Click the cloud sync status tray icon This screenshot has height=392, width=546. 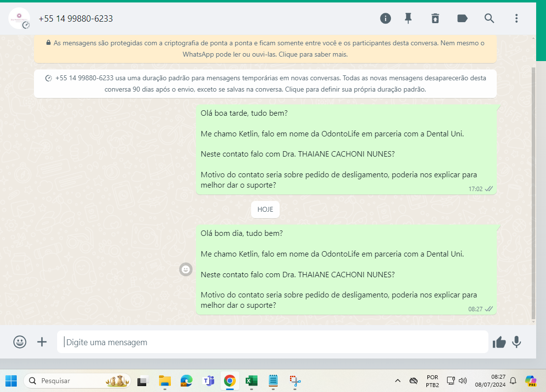[414, 381]
